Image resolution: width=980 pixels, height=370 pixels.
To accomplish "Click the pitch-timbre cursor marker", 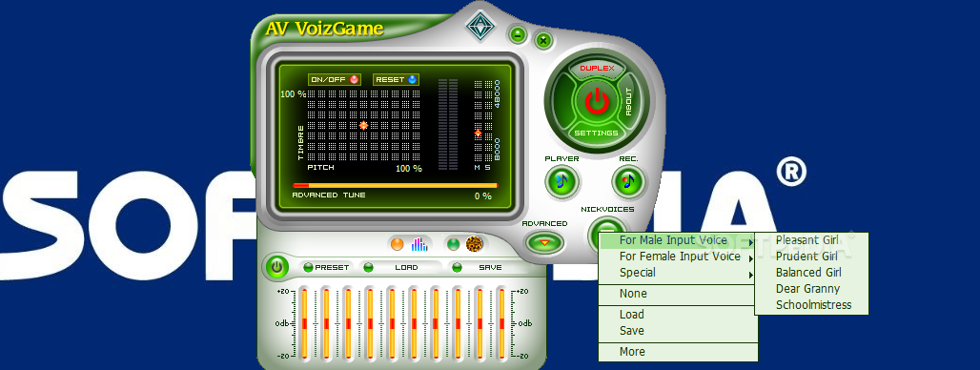I will [x=364, y=126].
